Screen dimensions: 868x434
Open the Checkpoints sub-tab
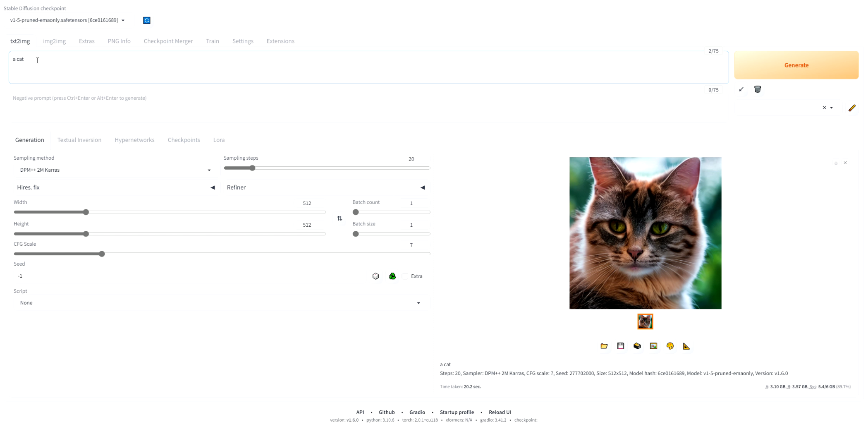184,140
